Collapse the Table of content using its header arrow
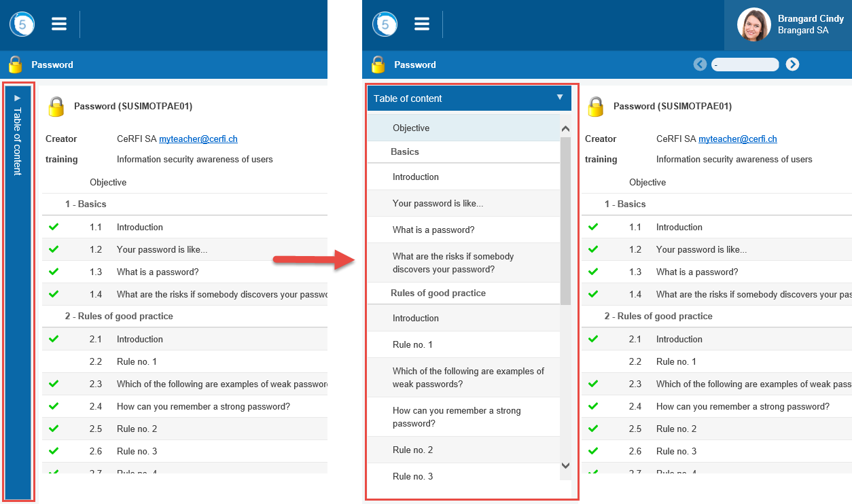This screenshot has width=852, height=504. point(560,98)
